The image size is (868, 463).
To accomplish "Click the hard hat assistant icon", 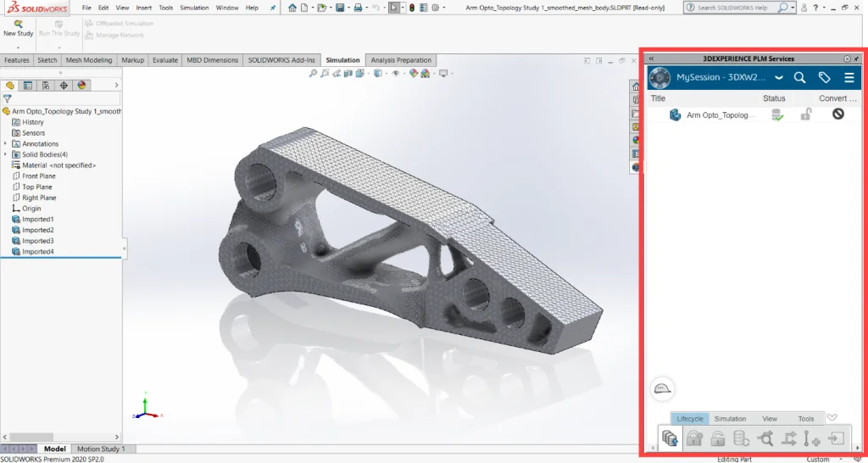I will pos(662,389).
